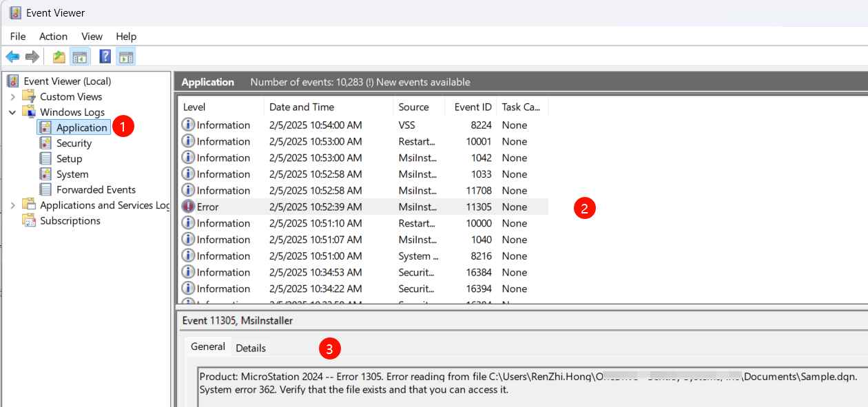868x407 pixels.
Task: Expand Applications and Services Logs node
Action: [12, 205]
